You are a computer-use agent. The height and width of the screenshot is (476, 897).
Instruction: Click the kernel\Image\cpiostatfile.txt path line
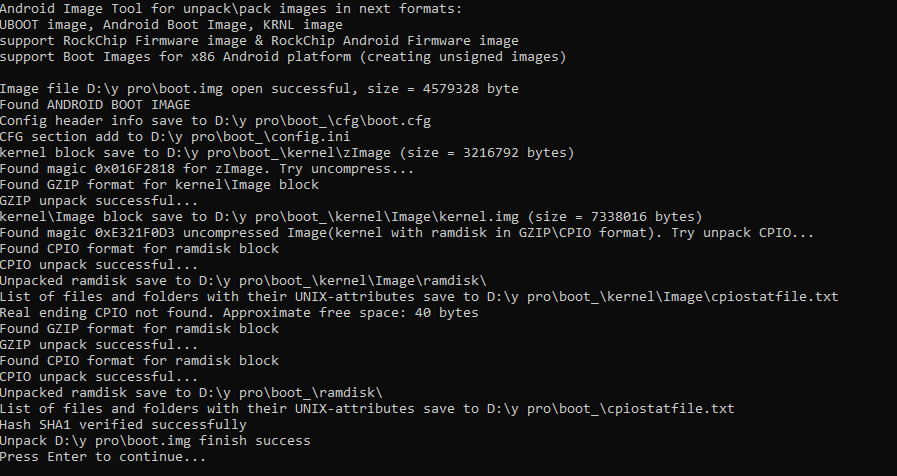point(419,296)
